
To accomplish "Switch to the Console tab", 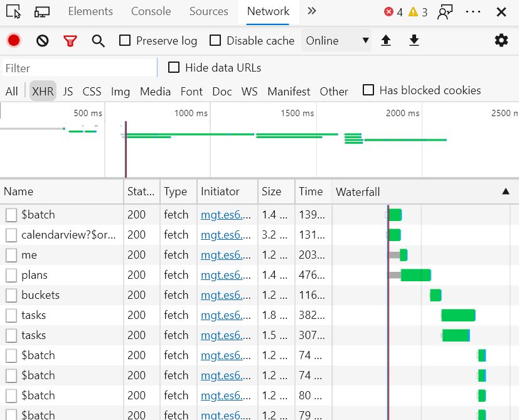I will click(151, 11).
